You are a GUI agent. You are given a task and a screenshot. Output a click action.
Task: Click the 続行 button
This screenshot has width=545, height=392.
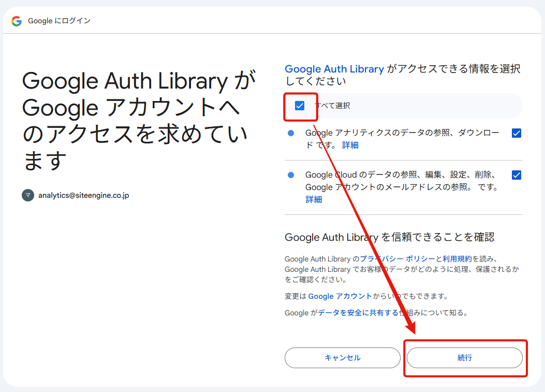coord(465,358)
